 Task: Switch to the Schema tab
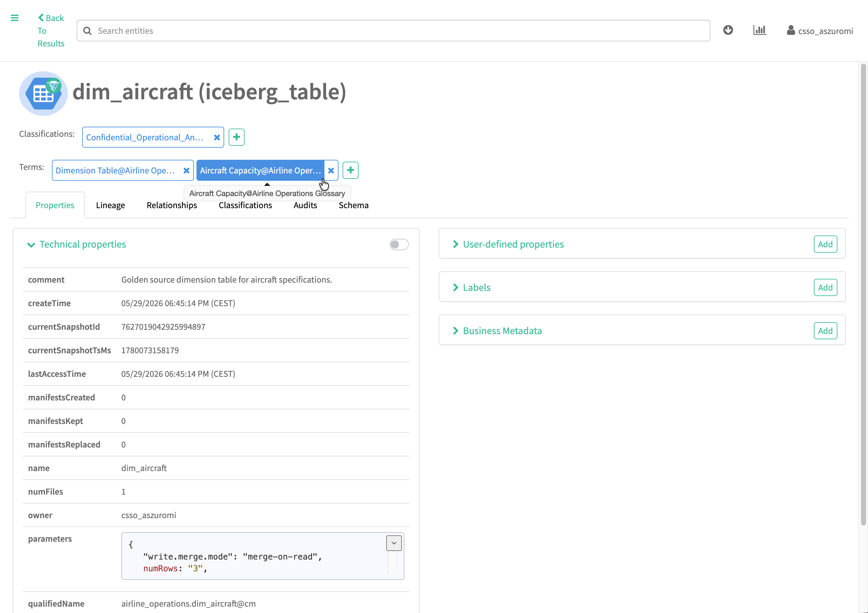click(x=353, y=206)
